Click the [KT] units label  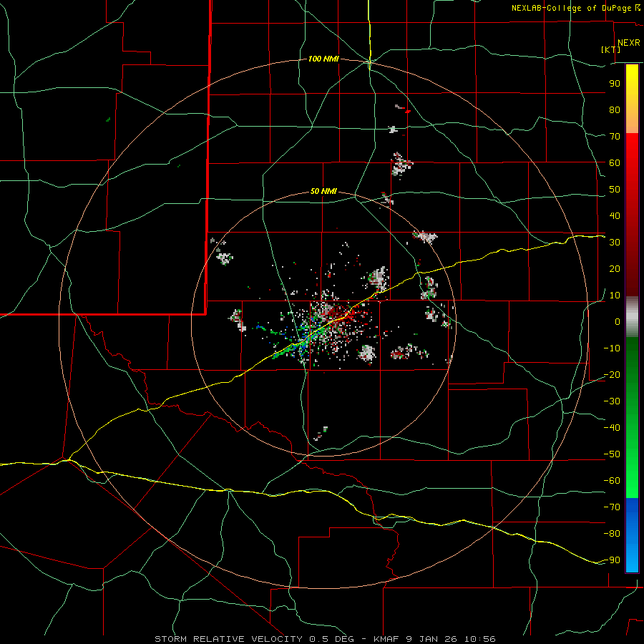point(610,49)
